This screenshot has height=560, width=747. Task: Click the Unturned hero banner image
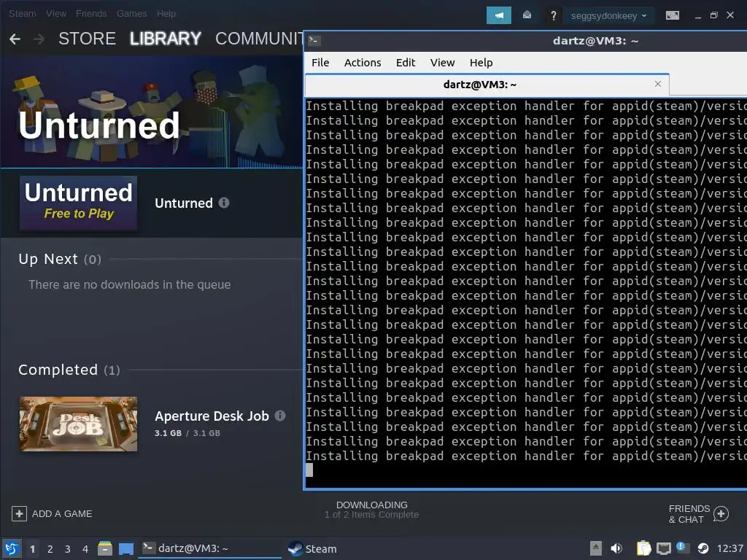152,112
